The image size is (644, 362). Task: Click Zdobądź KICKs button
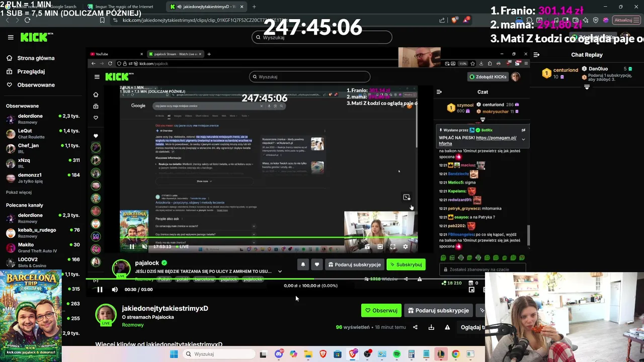488,76
